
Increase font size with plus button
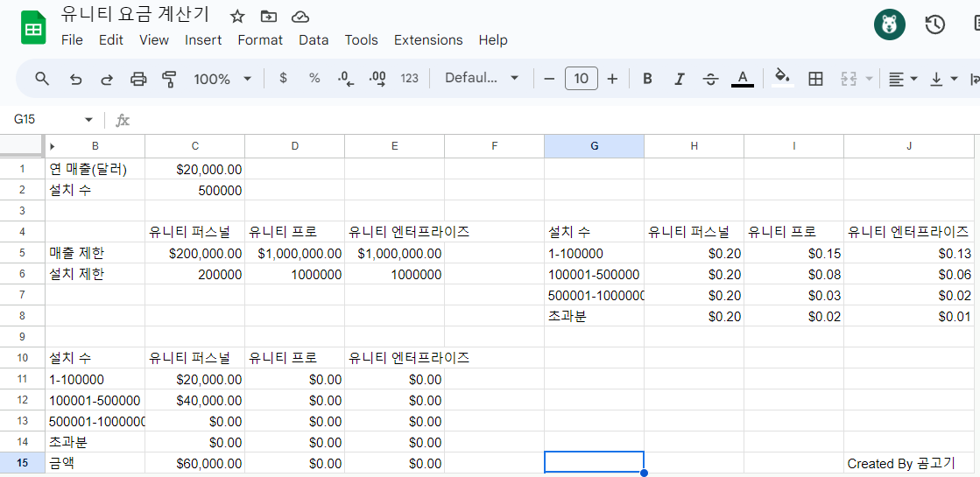coord(612,79)
